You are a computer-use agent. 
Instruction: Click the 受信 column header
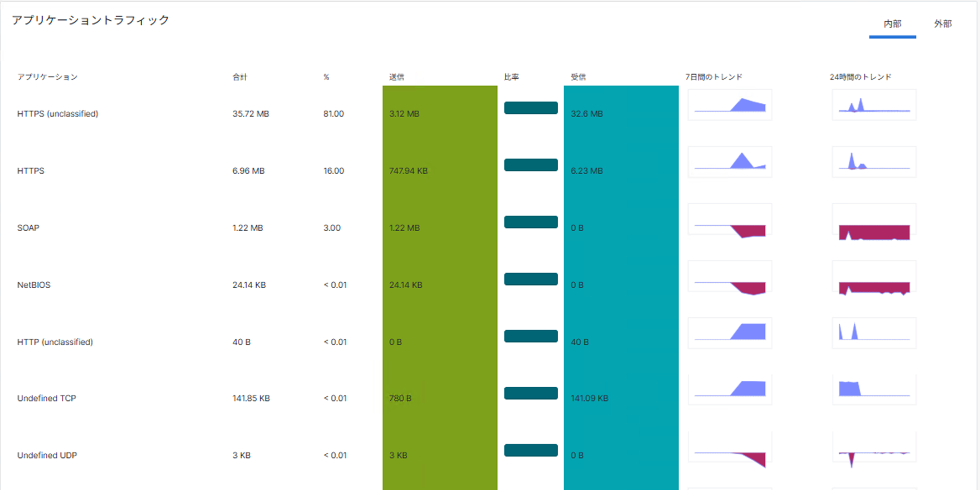(x=578, y=77)
